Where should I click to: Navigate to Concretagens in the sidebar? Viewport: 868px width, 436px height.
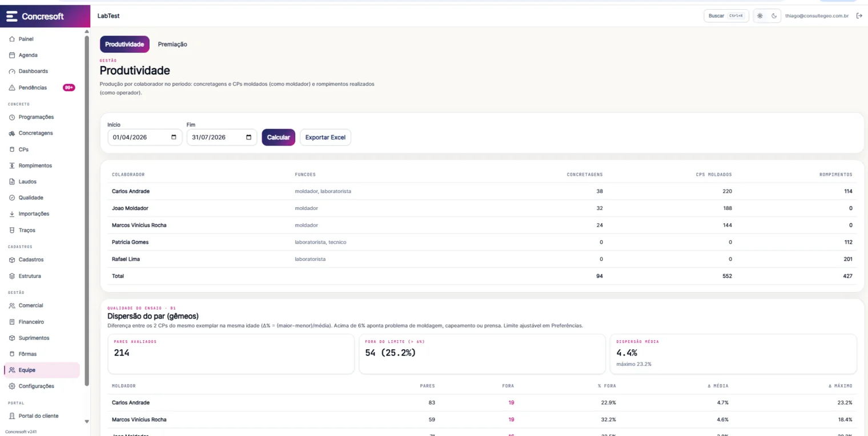pos(35,133)
